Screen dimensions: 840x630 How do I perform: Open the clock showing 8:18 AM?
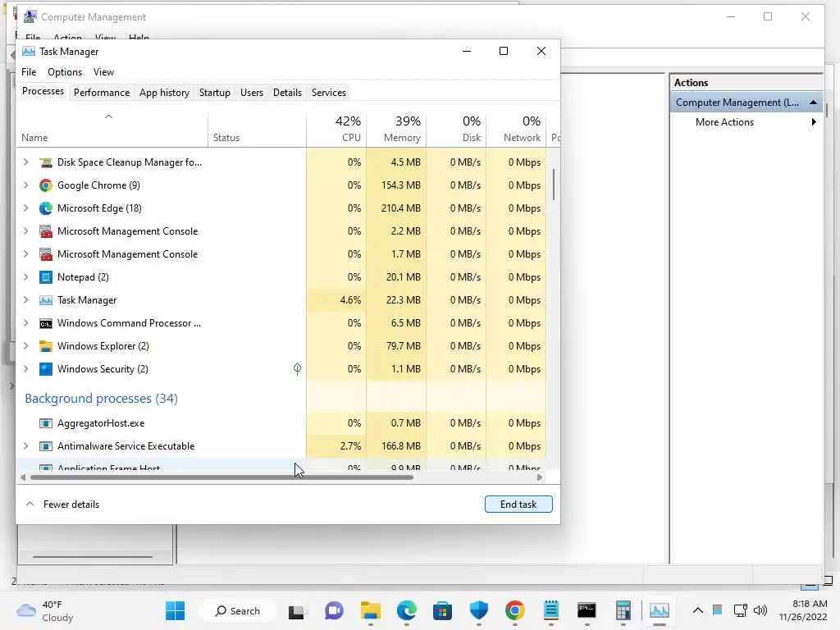803,610
